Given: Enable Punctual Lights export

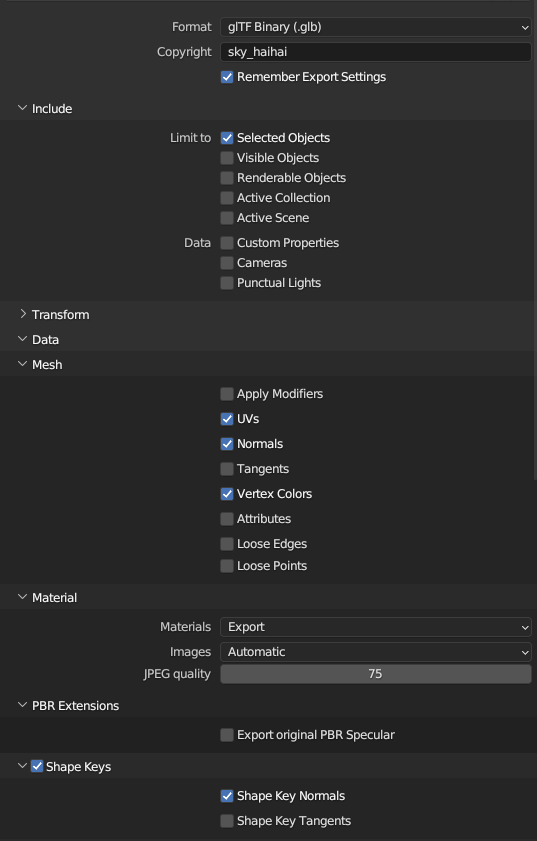Looking at the screenshot, I should tap(227, 283).
